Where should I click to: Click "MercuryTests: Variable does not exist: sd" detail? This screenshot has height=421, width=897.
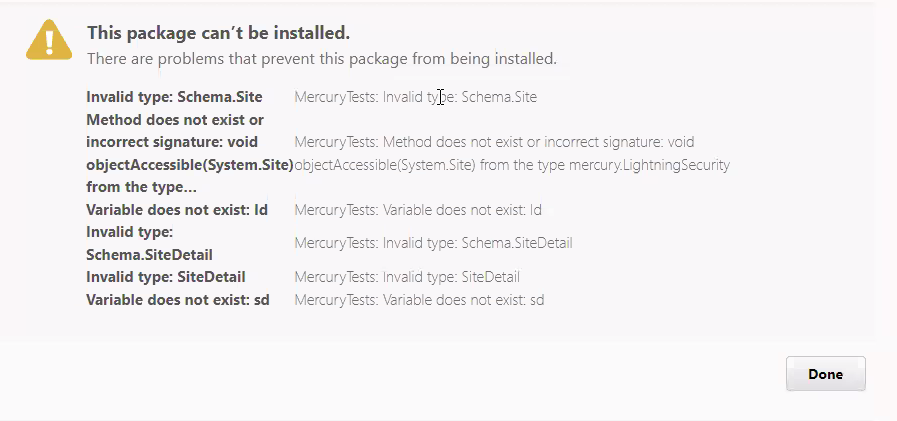point(419,300)
